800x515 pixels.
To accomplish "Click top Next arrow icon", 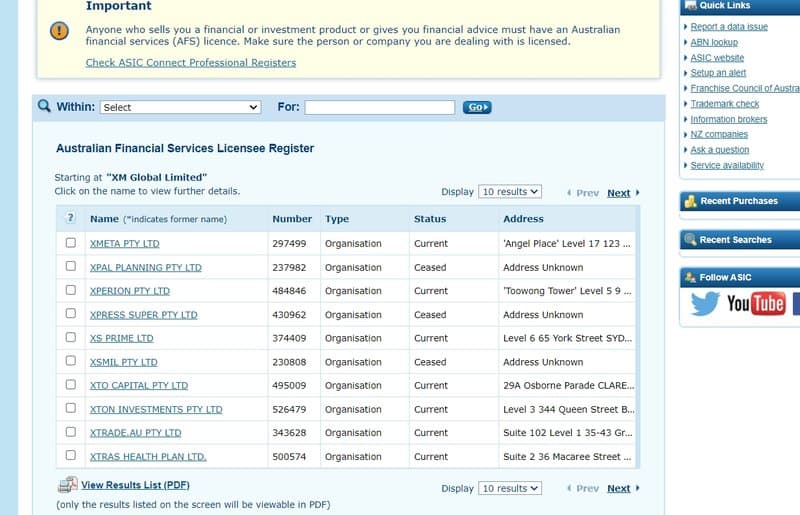I will (637, 192).
